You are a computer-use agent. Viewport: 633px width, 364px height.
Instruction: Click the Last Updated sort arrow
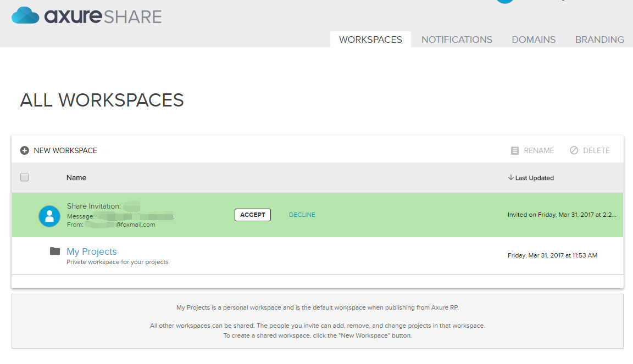click(510, 177)
